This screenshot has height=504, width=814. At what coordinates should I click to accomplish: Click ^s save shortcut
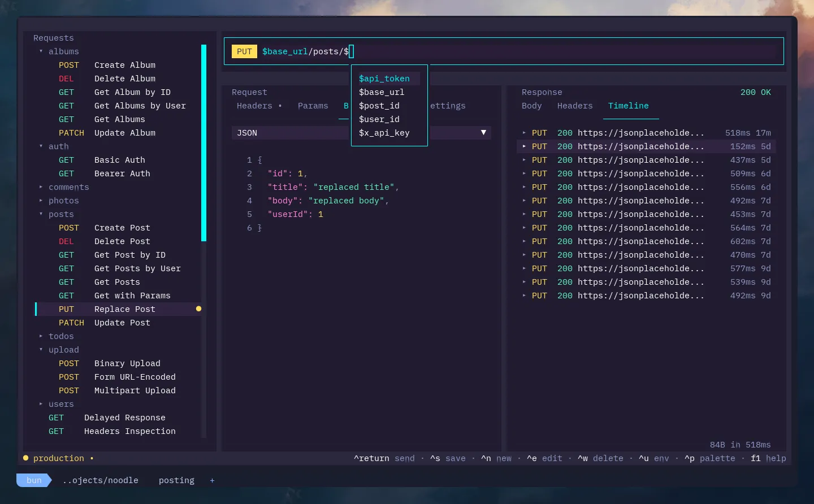(448, 458)
